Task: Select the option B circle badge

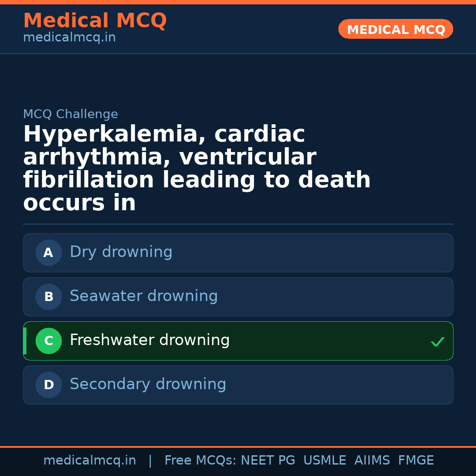Action: (x=48, y=297)
